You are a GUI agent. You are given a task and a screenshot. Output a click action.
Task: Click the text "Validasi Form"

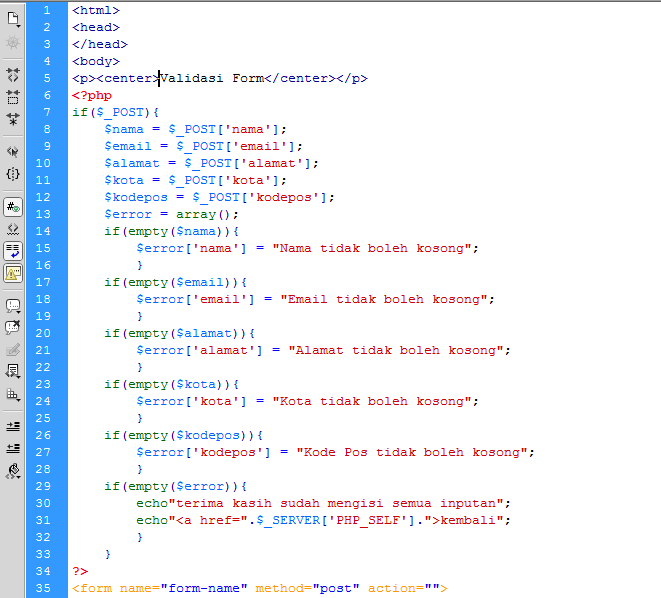212,78
